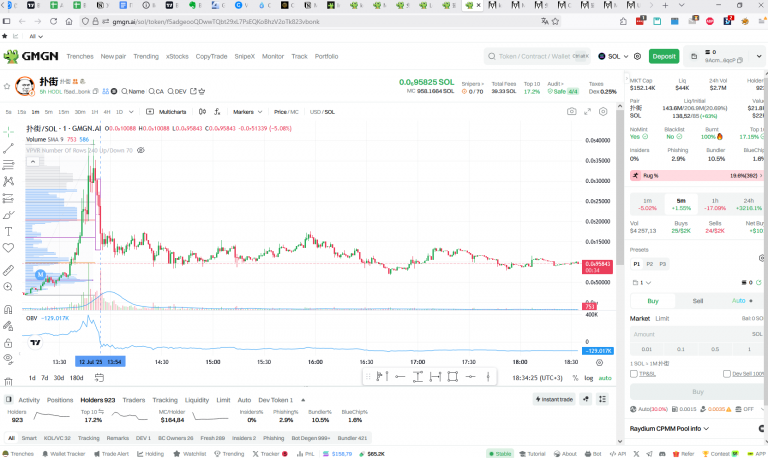Select the 5m timeframe

point(48,112)
